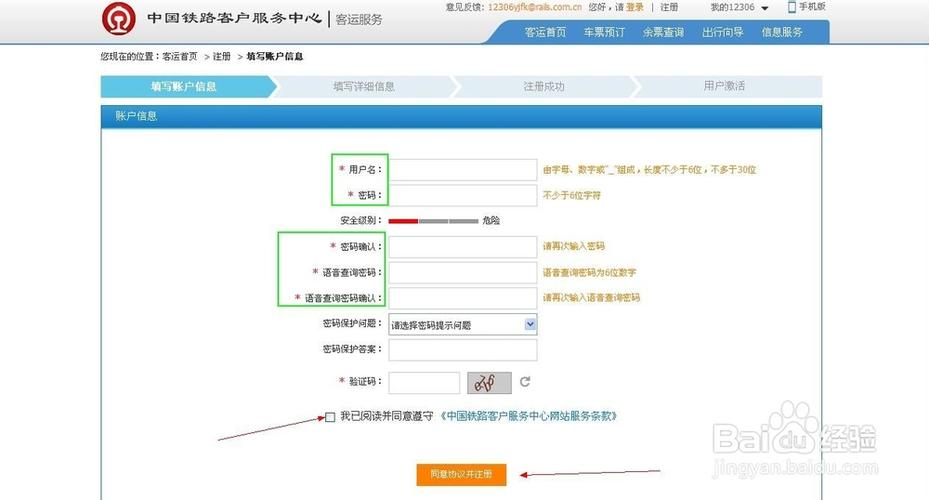Click the 账户信息 panel header

click(x=462, y=116)
